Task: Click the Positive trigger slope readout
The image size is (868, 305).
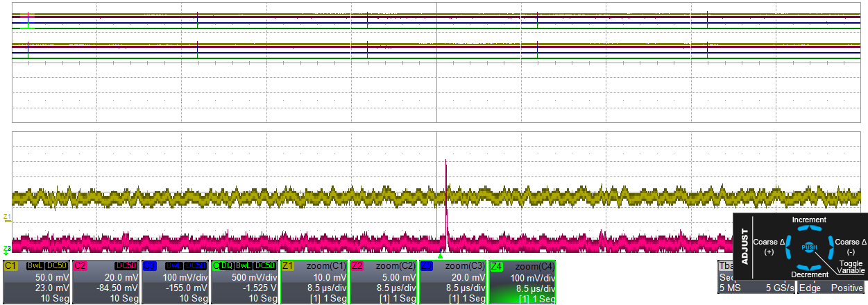Action: 846,287
